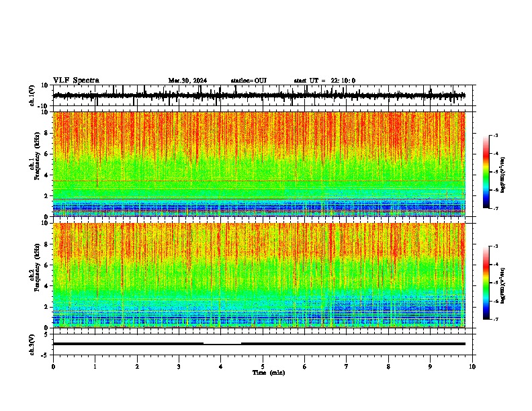Click the thin gap in the ch.3 trace
Viewport: 532px width, 411px height.
pos(222,345)
